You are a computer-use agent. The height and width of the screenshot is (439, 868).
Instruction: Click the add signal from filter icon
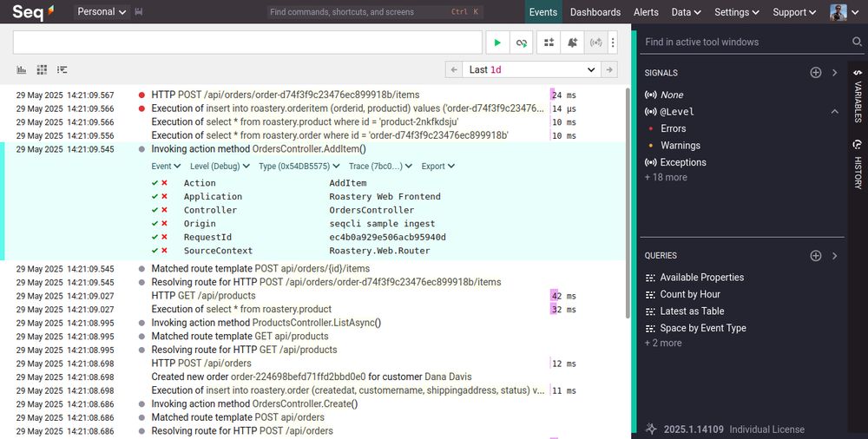[x=549, y=43]
